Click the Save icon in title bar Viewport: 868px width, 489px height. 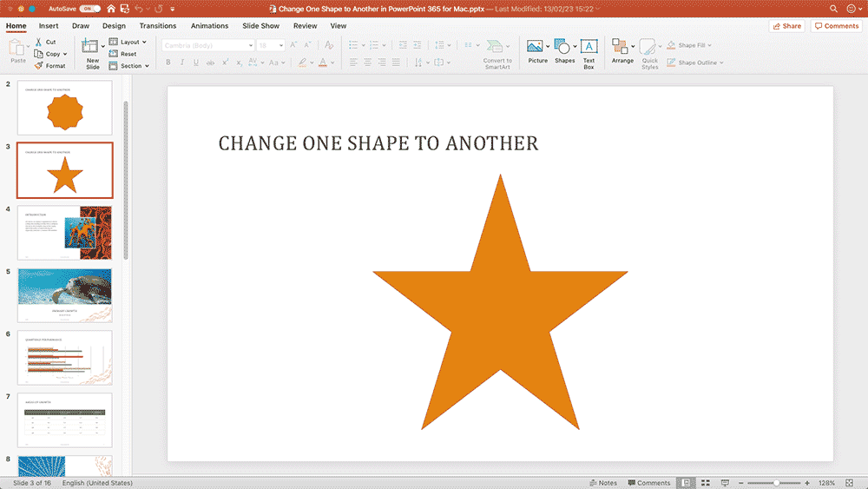pyautogui.click(x=124, y=8)
